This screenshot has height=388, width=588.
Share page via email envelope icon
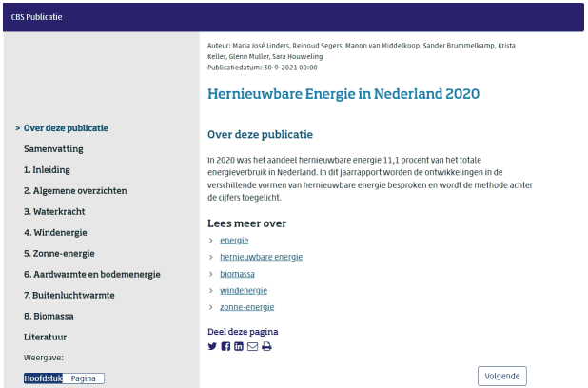[252, 346]
